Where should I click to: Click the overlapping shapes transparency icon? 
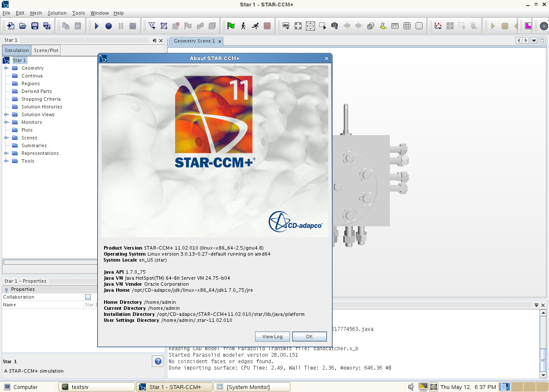tap(370, 26)
